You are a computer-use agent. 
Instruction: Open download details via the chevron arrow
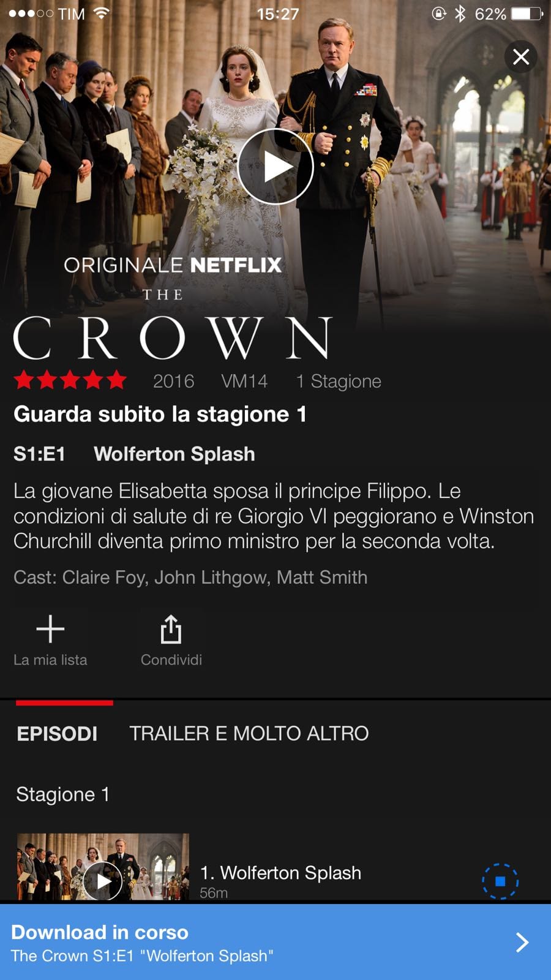point(522,942)
